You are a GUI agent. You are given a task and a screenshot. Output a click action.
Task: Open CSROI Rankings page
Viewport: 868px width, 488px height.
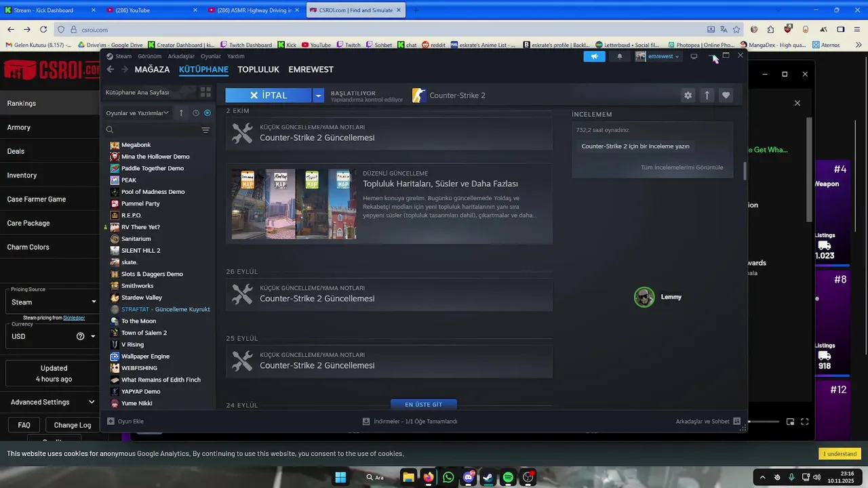pyautogui.click(x=22, y=104)
